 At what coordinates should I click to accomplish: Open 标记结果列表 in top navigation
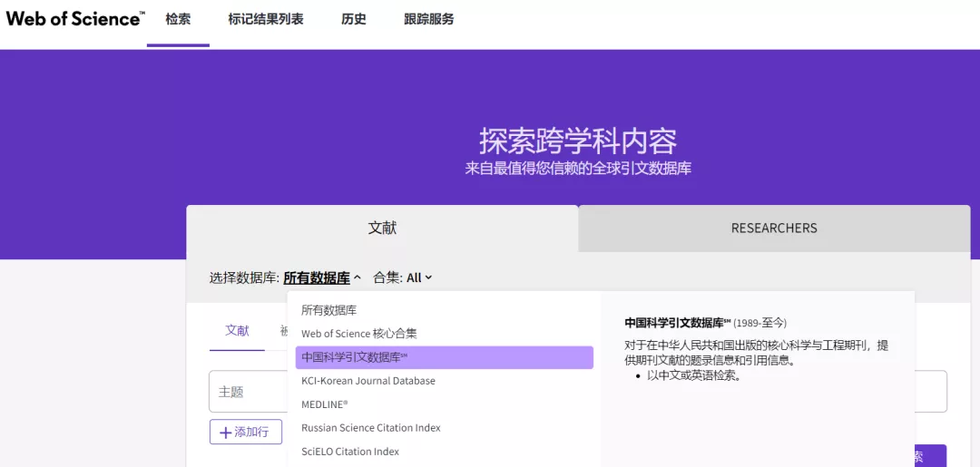click(266, 19)
